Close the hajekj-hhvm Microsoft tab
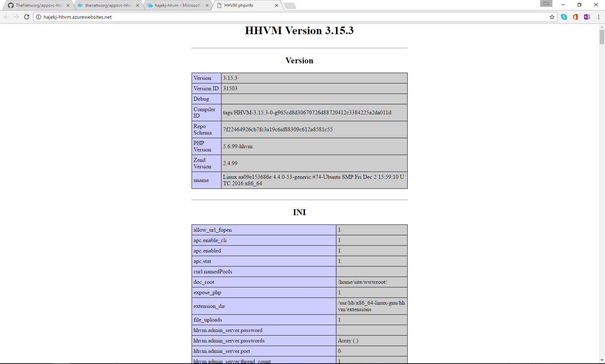 (x=207, y=5)
